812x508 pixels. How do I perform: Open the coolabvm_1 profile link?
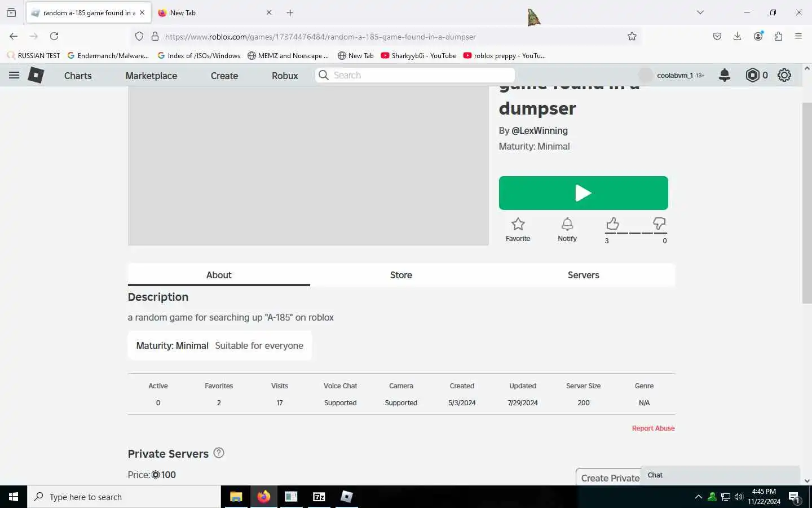pyautogui.click(x=675, y=75)
